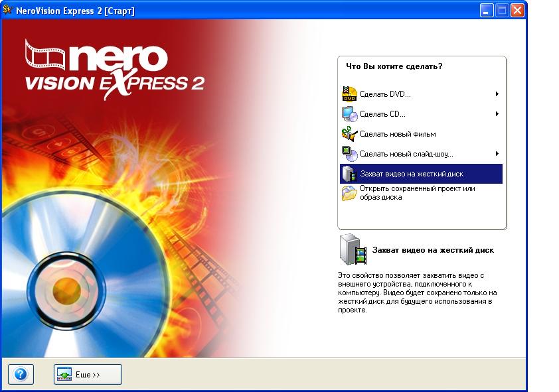Viewport: 559px width, 392px height.
Task: Click the bold Захват видео на жесткий диск heading
Action: pyautogui.click(x=433, y=250)
